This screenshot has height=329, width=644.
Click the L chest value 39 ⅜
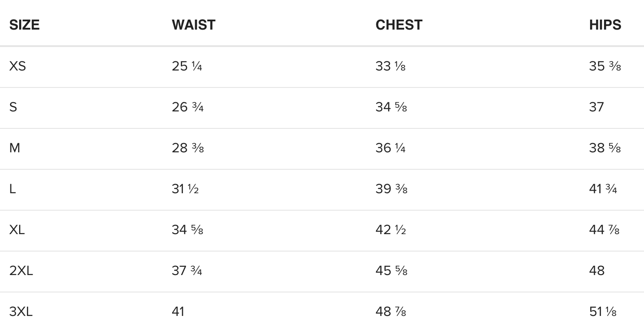pyautogui.click(x=391, y=189)
